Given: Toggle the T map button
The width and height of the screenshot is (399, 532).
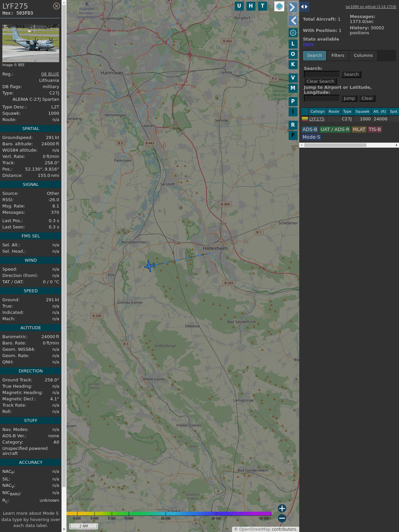Looking at the screenshot, I should (x=263, y=6).
